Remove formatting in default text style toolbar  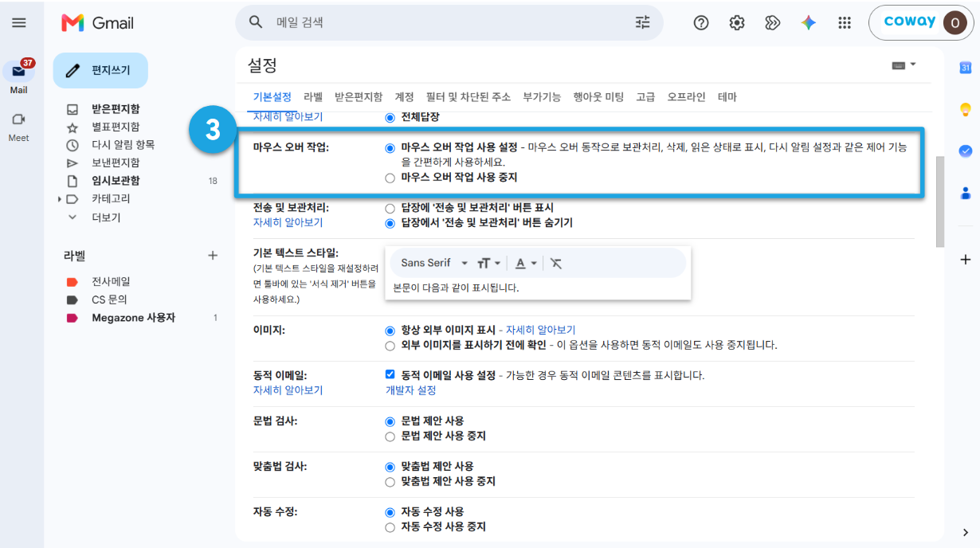[x=556, y=263]
